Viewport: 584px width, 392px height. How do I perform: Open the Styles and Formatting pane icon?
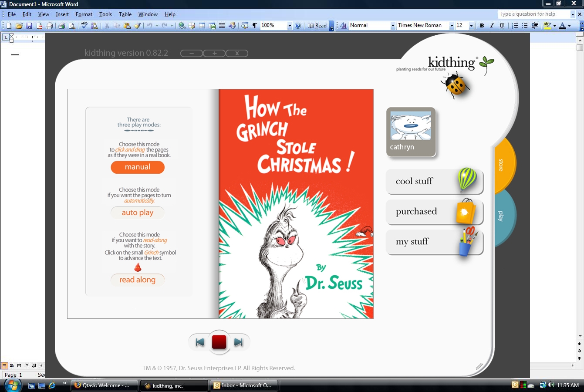pyautogui.click(x=343, y=26)
